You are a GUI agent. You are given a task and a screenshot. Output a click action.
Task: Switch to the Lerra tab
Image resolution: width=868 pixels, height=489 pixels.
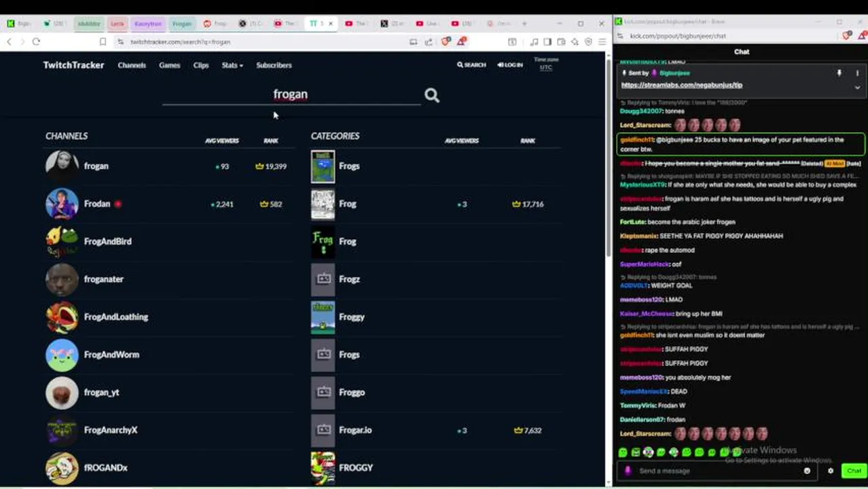point(117,23)
